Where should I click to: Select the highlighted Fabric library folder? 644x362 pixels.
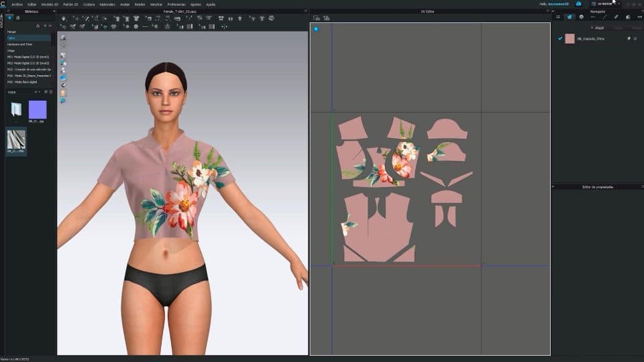28,38
